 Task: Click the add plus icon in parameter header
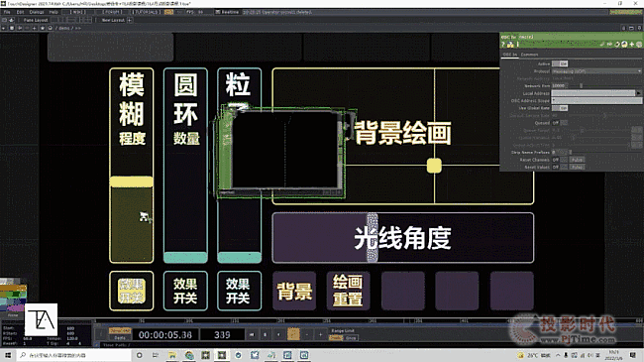click(x=632, y=44)
